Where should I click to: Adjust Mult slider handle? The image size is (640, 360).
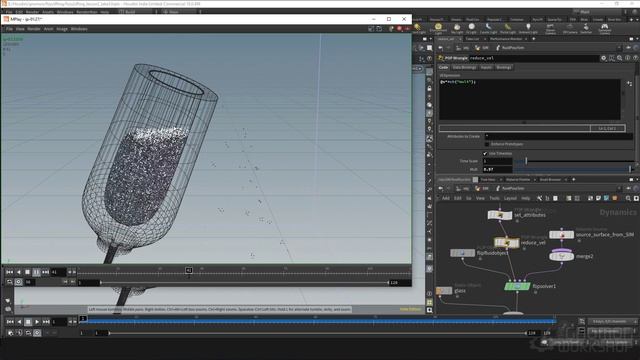point(630,169)
